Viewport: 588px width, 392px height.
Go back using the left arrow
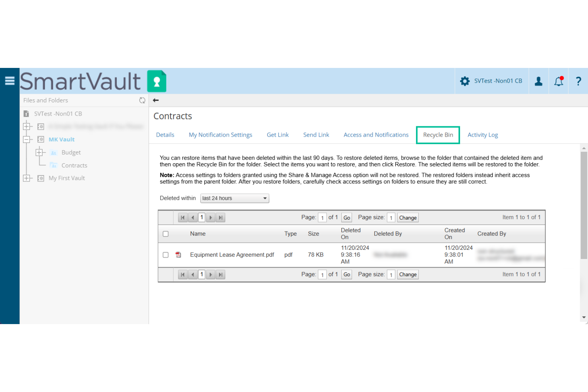pyautogui.click(x=156, y=100)
